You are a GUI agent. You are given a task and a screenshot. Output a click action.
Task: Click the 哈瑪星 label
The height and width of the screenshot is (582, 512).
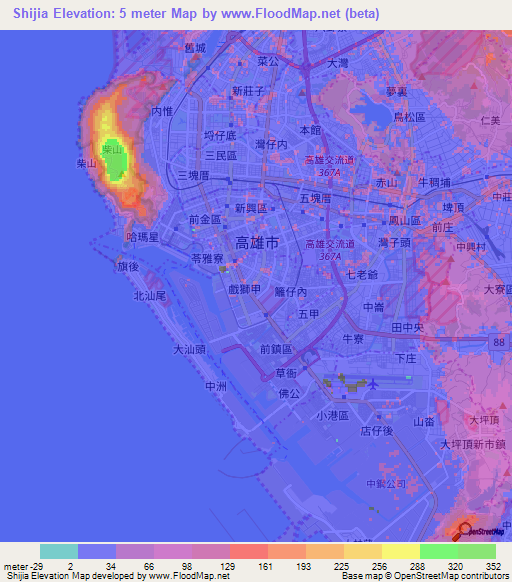click(x=143, y=237)
